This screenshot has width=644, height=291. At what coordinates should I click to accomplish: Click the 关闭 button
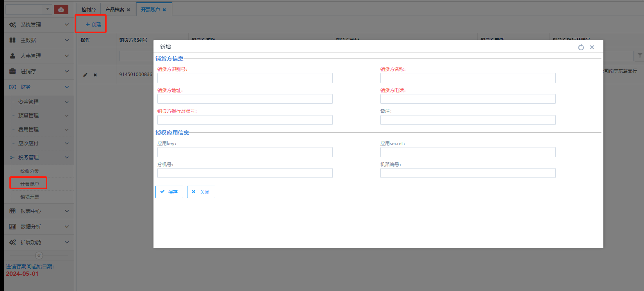pos(201,192)
